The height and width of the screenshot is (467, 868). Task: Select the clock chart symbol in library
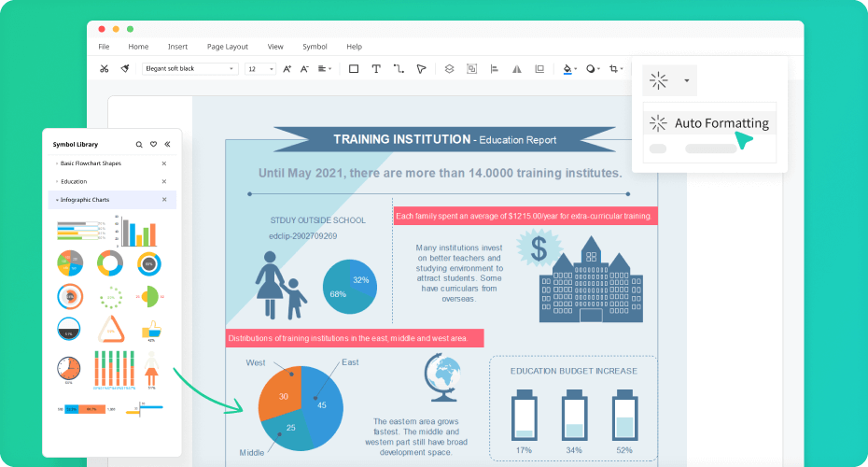click(68, 368)
